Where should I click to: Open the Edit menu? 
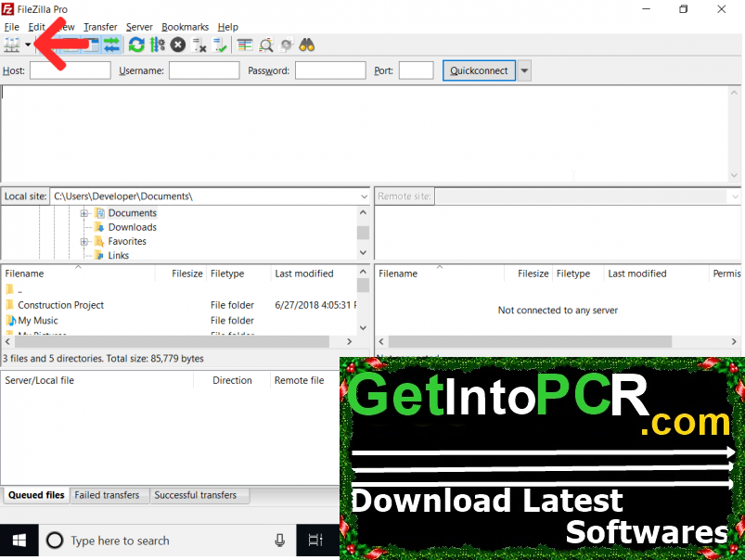coord(36,27)
